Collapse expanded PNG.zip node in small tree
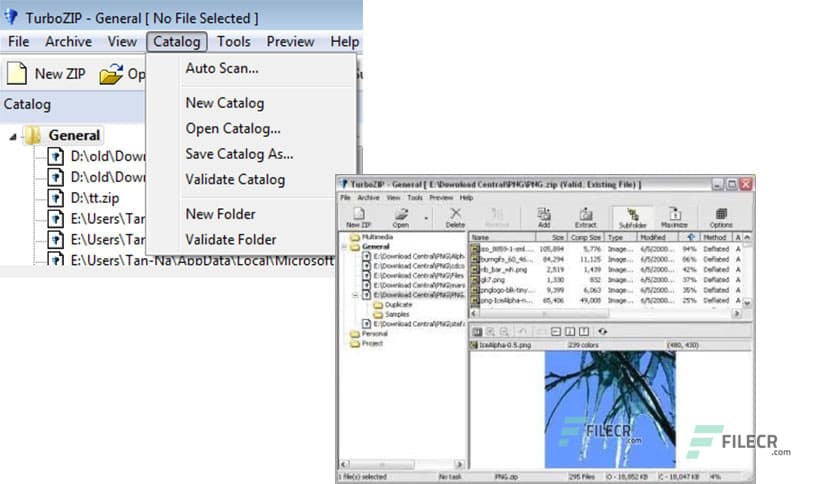836x484 pixels. 355,295
